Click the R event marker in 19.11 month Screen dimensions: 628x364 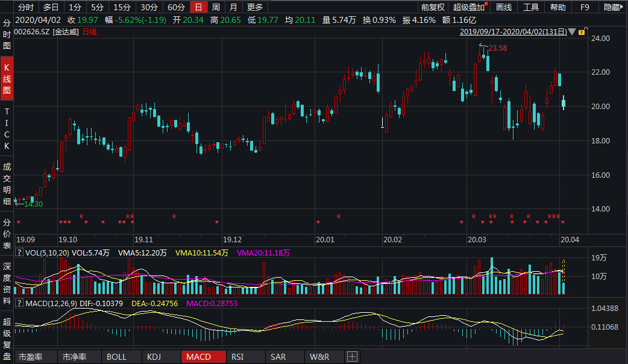[174, 216]
